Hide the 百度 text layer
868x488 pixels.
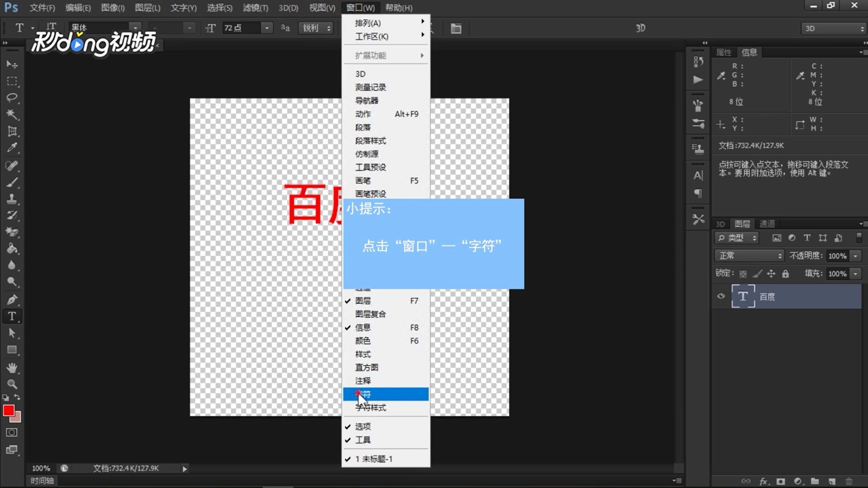(x=721, y=296)
